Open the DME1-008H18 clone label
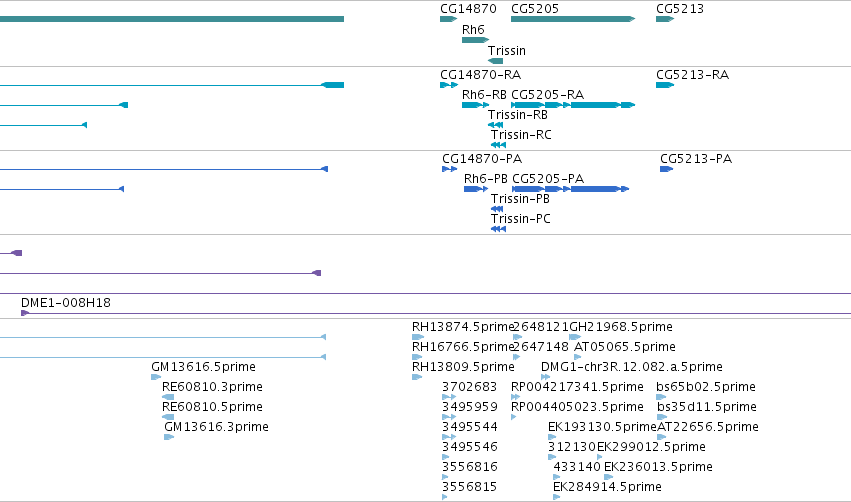 [x=66, y=303]
